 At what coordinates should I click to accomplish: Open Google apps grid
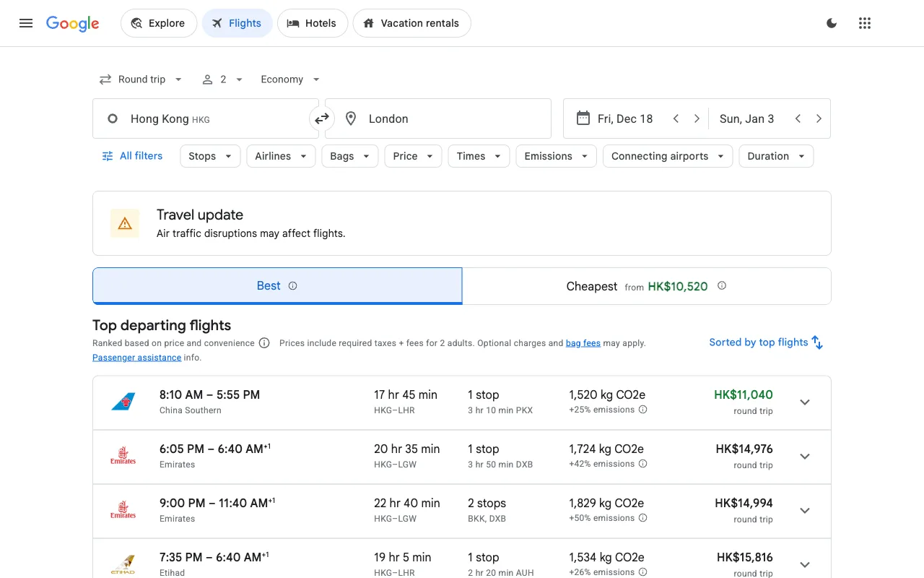click(x=865, y=23)
